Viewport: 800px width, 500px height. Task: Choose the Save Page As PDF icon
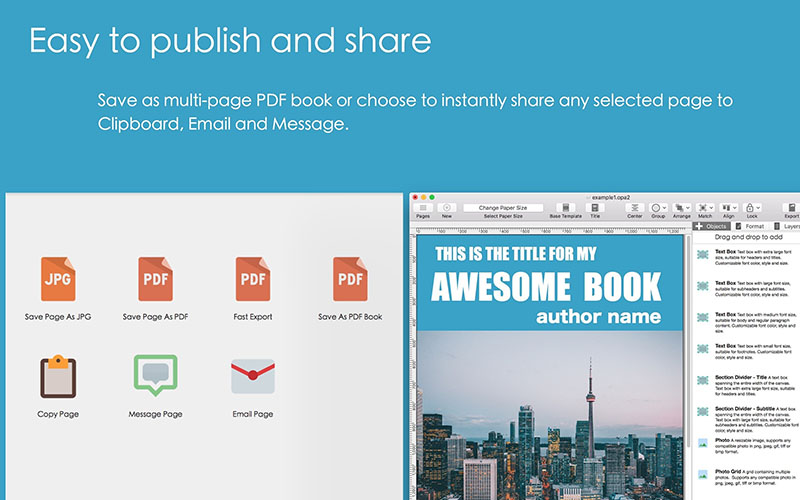point(156,279)
